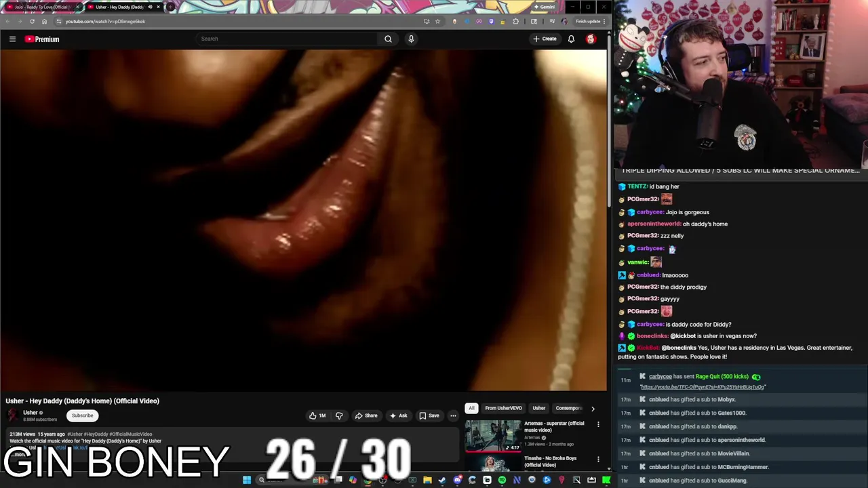The width and height of the screenshot is (868, 488).
Task: Click "cnblued has gifted a sub to Mobyx."
Action: coord(692,399)
